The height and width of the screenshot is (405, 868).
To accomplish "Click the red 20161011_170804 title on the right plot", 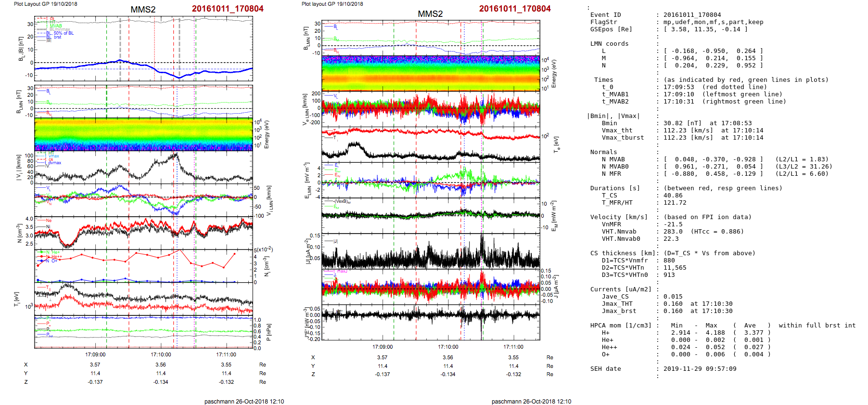I will tap(514, 9).
